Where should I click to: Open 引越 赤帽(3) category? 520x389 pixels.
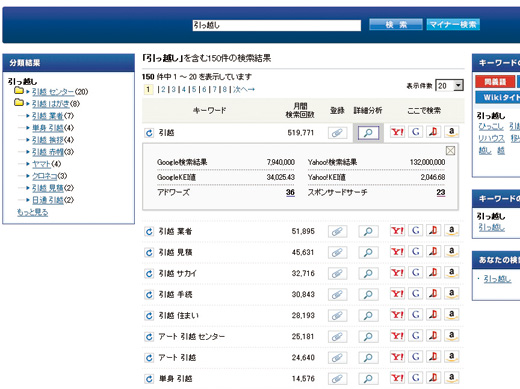48,152
